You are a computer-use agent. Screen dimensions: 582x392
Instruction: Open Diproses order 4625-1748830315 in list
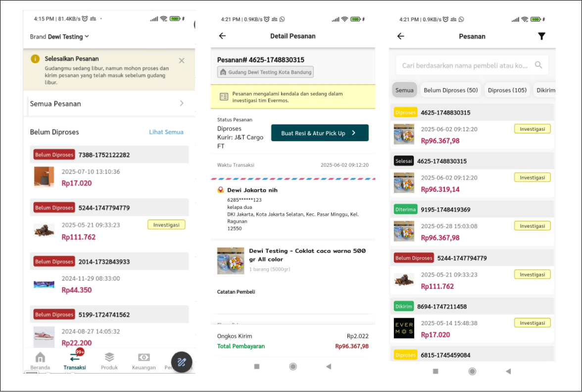click(472, 127)
